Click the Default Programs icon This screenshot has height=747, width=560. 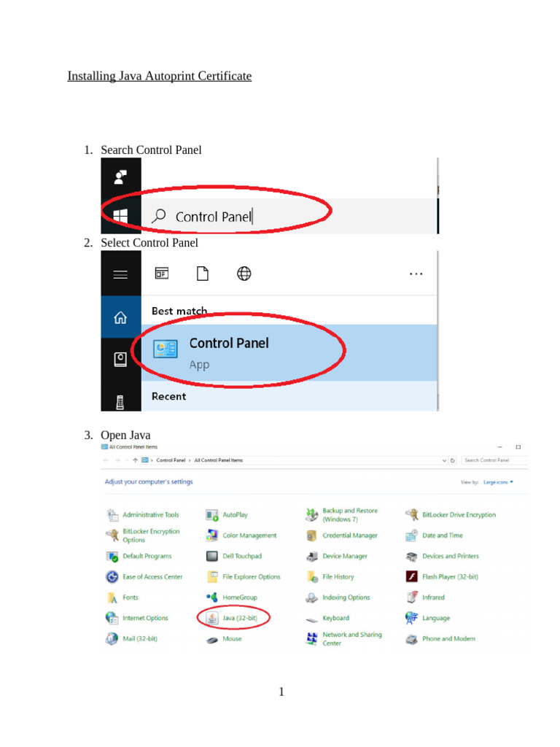click(x=112, y=556)
